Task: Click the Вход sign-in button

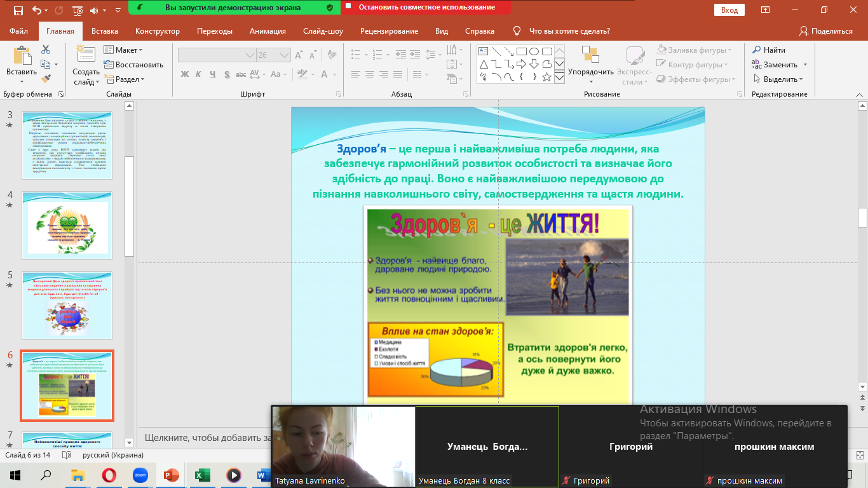Action: click(729, 10)
